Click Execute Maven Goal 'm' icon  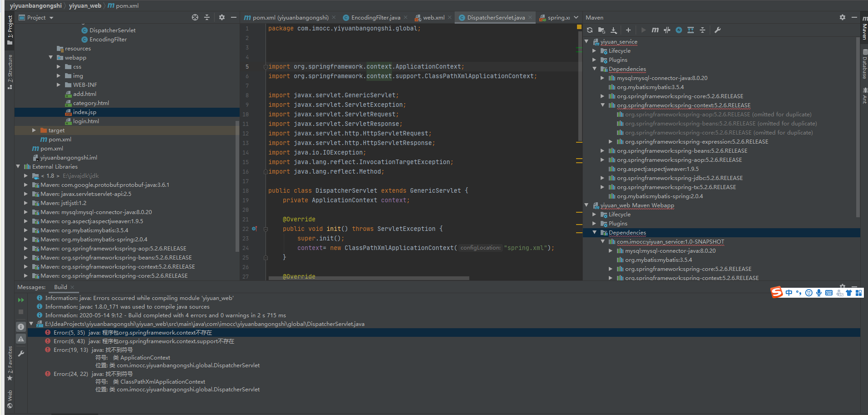(655, 30)
